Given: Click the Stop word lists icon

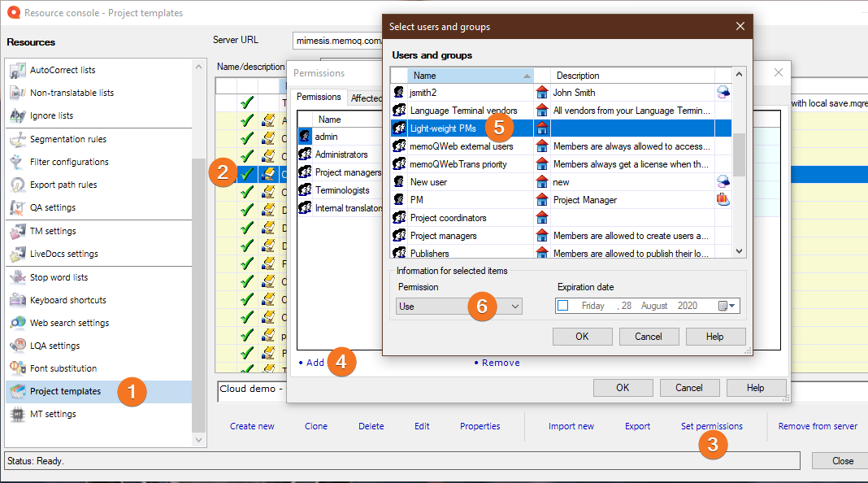Looking at the screenshot, I should [18, 277].
